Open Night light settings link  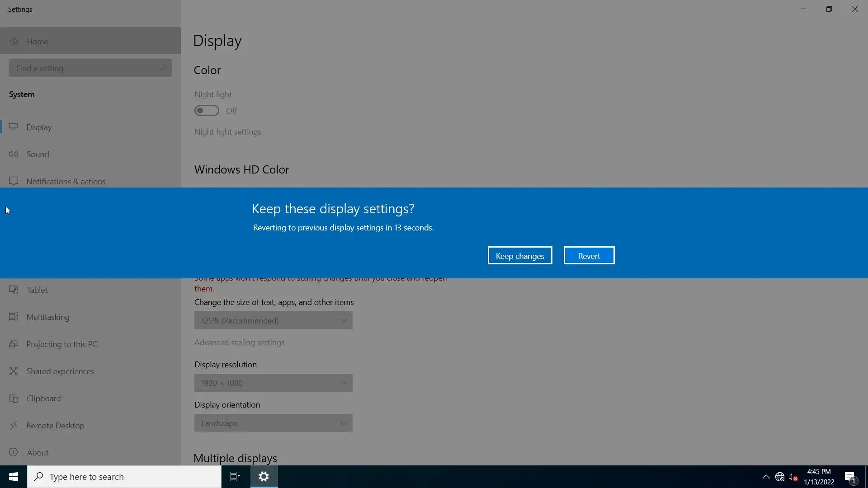coord(227,132)
